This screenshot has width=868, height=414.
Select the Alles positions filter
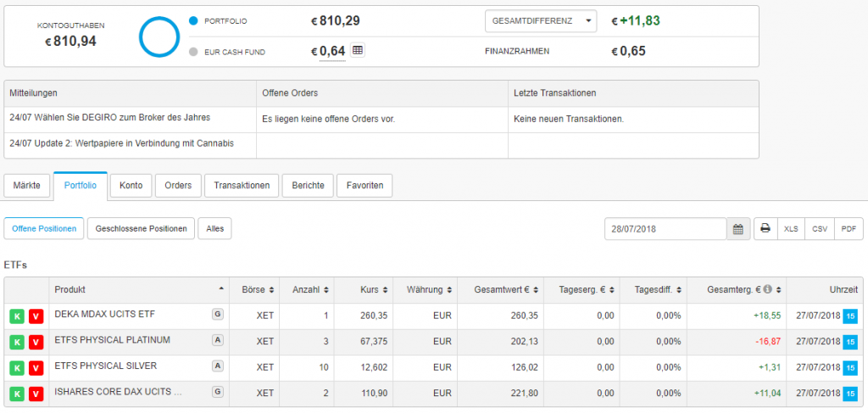click(214, 228)
